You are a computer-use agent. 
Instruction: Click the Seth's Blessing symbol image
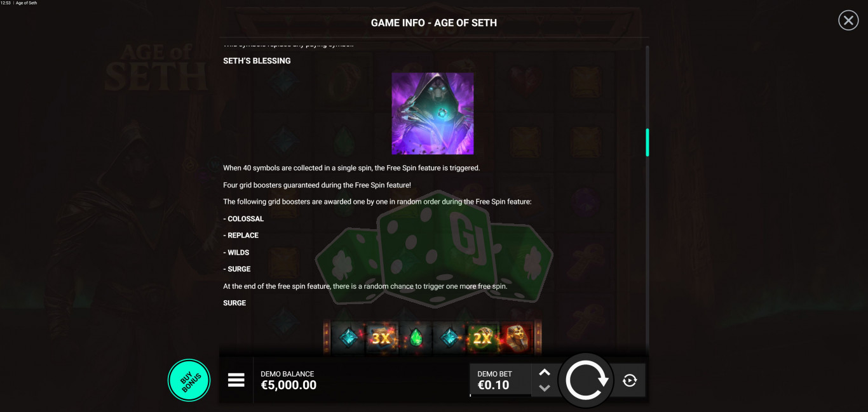click(x=433, y=114)
